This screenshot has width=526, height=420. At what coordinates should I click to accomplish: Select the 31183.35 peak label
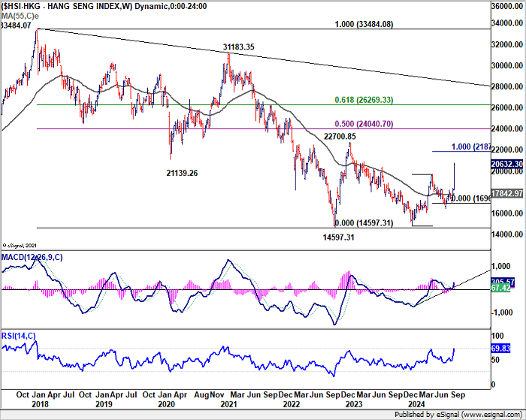(x=239, y=47)
